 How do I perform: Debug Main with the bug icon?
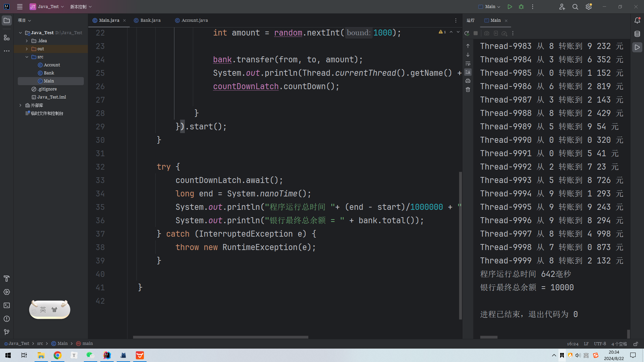521,7
